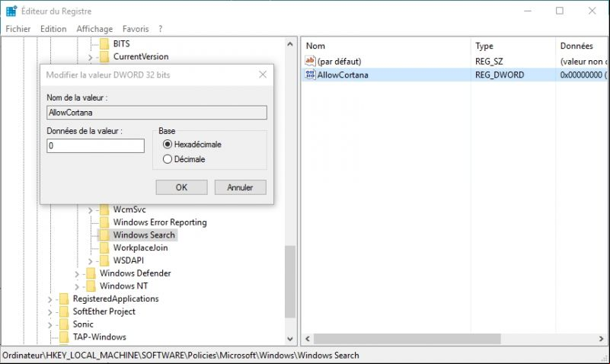This screenshot has height=364, width=610.
Task: Select the CurrentVersion folder icon
Action: click(104, 57)
